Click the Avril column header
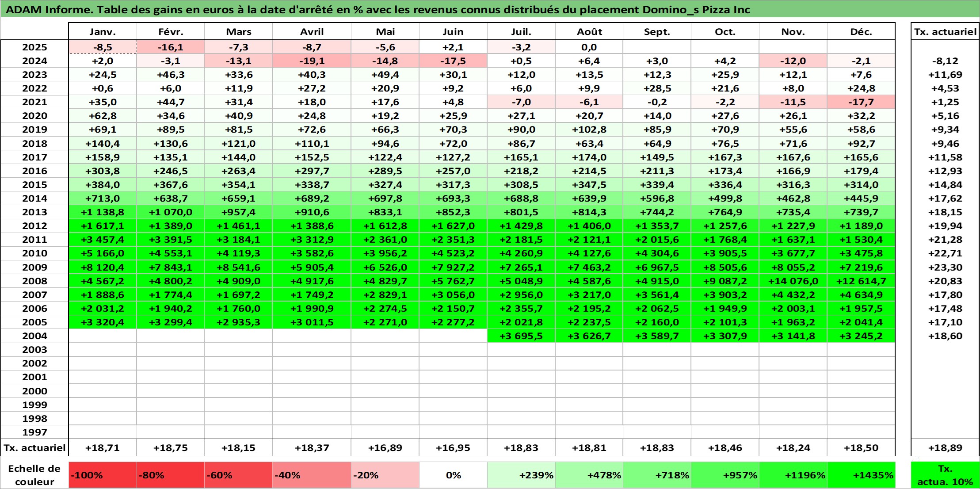This screenshot has width=980, height=489. click(x=312, y=32)
